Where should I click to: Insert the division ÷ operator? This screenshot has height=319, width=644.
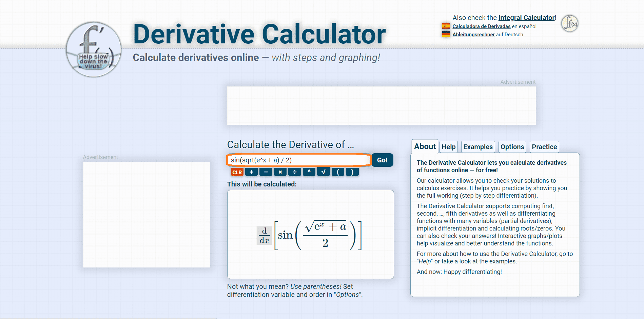[295, 172]
